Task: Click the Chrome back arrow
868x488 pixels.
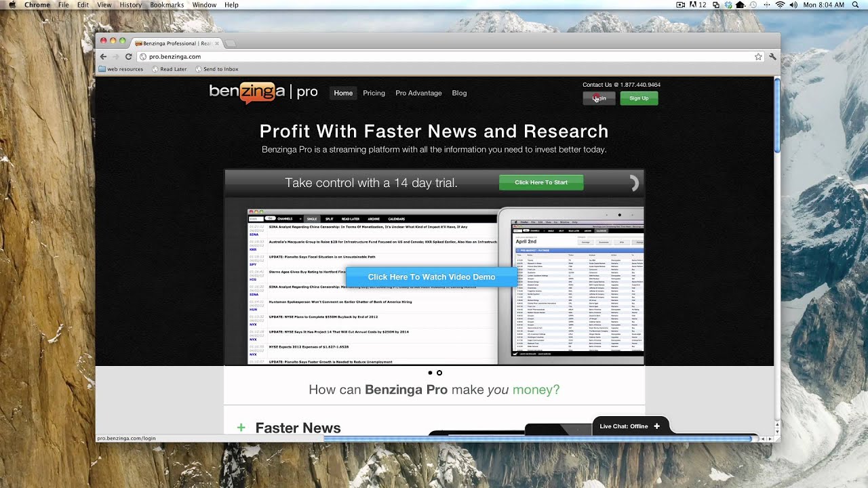Action: pyautogui.click(x=104, y=57)
